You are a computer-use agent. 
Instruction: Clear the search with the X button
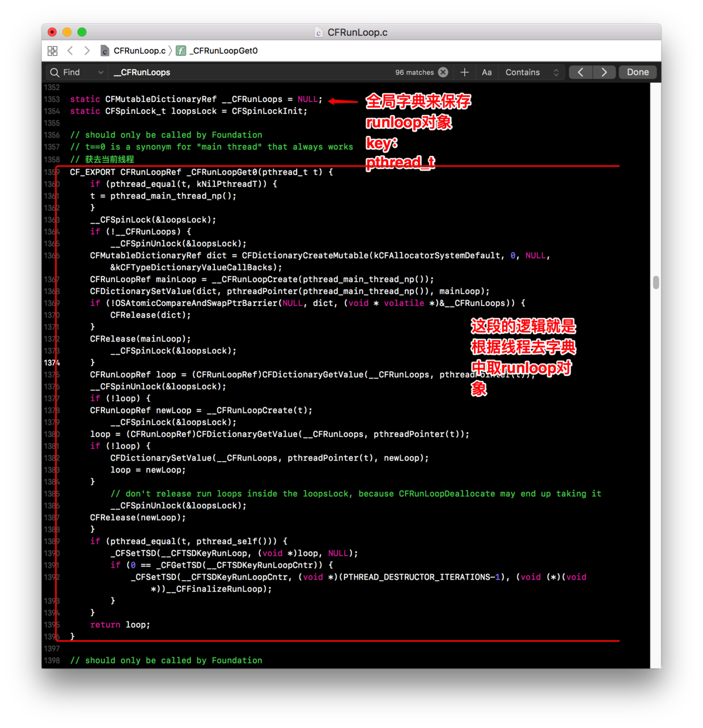[x=443, y=73]
